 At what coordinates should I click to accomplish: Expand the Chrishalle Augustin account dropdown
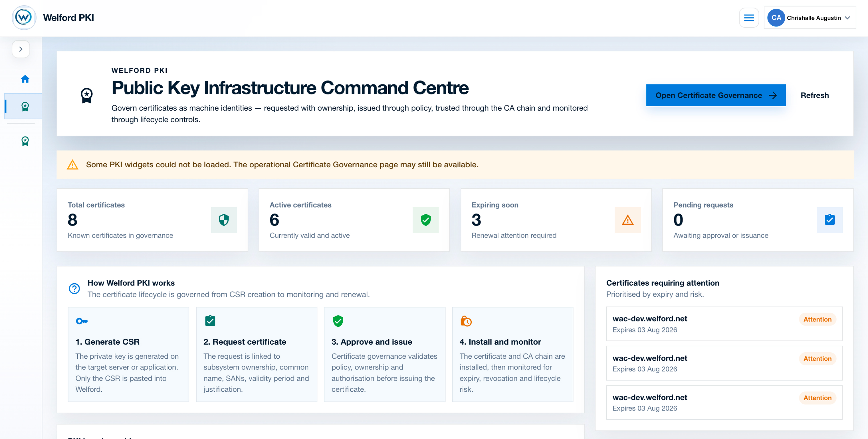(x=847, y=18)
